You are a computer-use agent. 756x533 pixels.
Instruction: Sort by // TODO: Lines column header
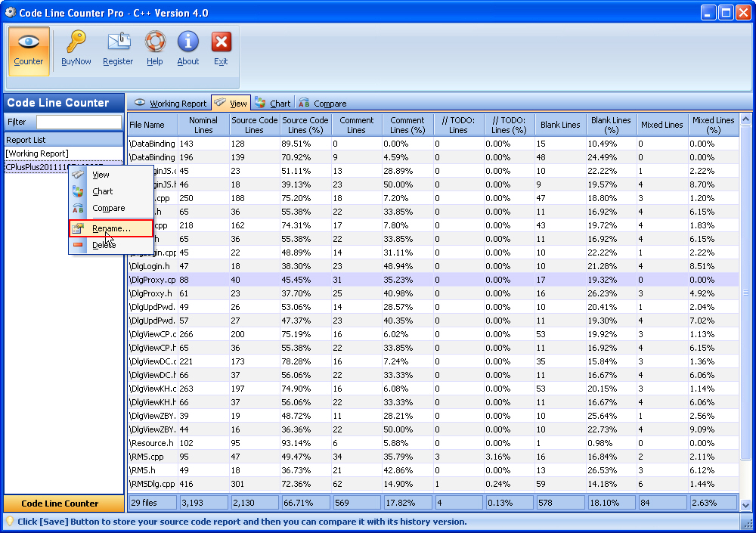pos(458,125)
